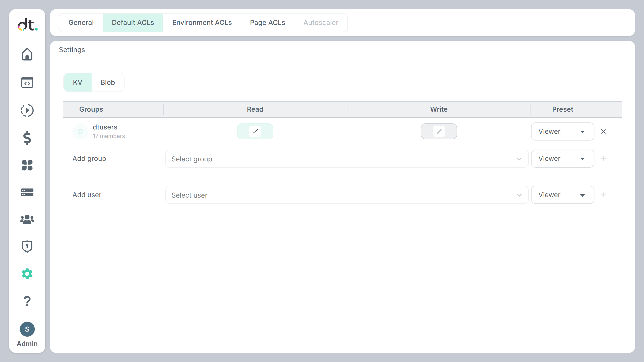Open the Home icon in the sidebar
The width and height of the screenshot is (644, 362).
point(27,54)
